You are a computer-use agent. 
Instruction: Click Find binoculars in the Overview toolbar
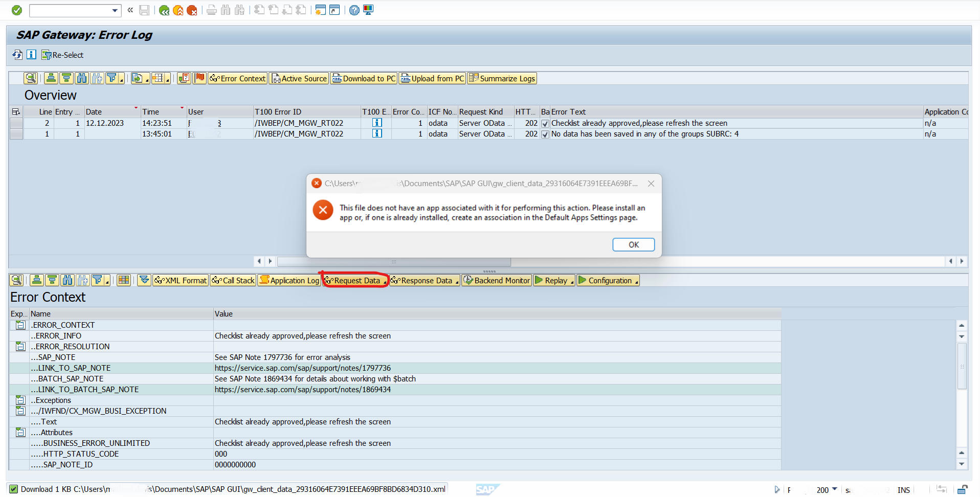81,78
